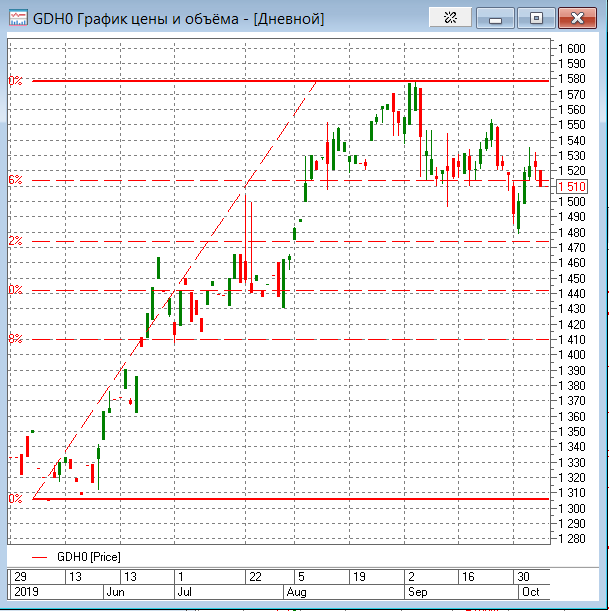Viewport: 609px width, 611px height.
Task: Maximize the GDH0 chart window
Action: pos(537,17)
